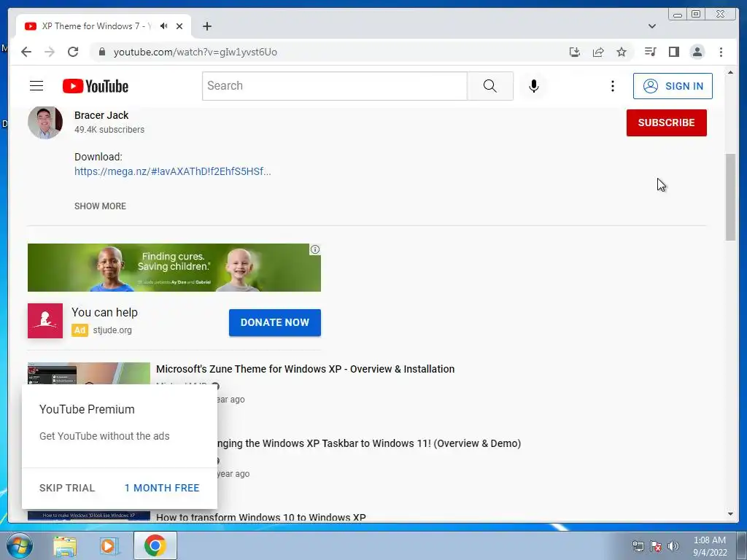Open Microsoft's Zune Theme video title

tap(305, 369)
